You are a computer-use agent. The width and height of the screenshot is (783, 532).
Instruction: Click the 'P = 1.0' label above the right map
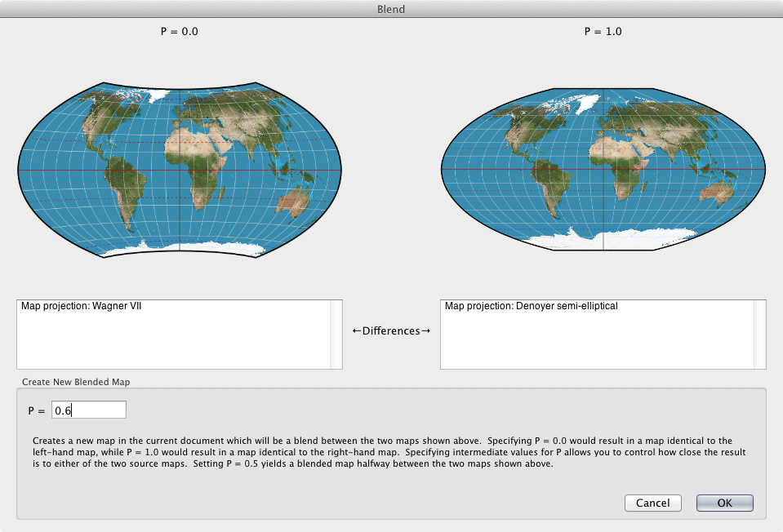pos(603,32)
